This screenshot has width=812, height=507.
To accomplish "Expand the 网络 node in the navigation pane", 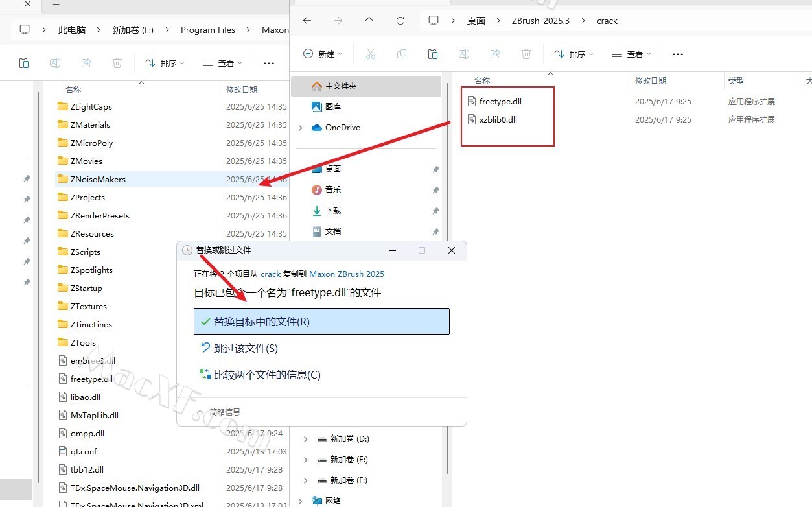I will [x=300, y=501].
